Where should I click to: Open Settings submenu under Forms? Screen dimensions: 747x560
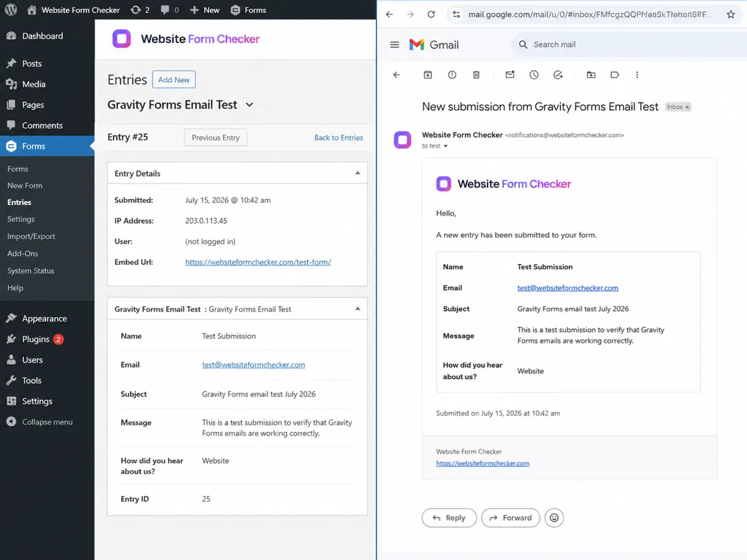[21, 219]
